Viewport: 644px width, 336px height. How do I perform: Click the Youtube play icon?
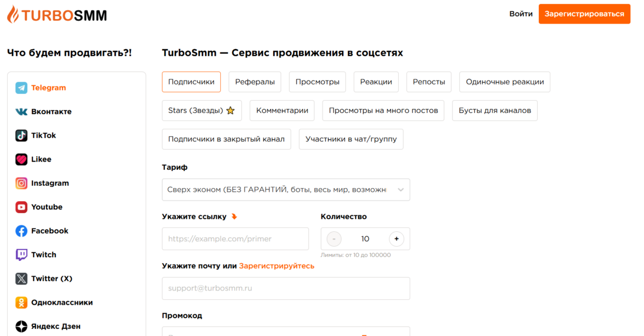pos(21,207)
